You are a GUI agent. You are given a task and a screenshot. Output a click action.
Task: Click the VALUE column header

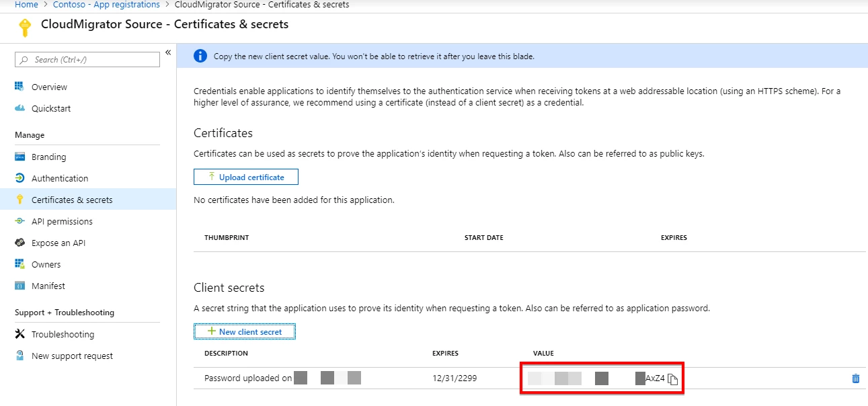543,354
